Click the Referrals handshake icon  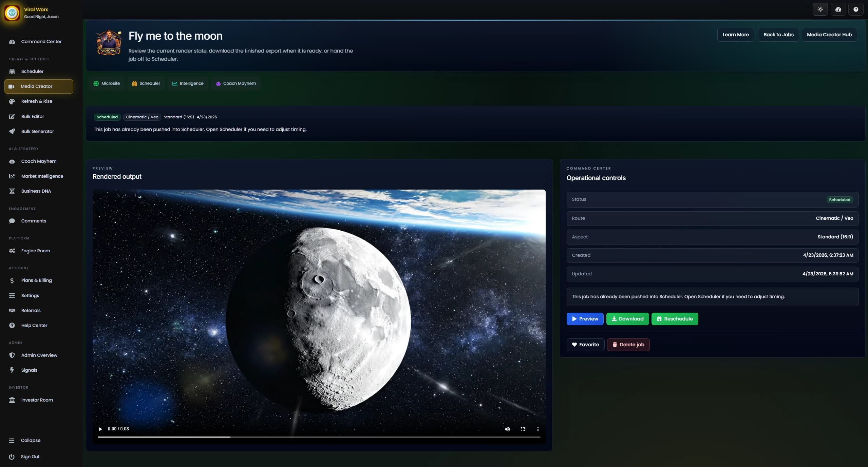click(12, 311)
